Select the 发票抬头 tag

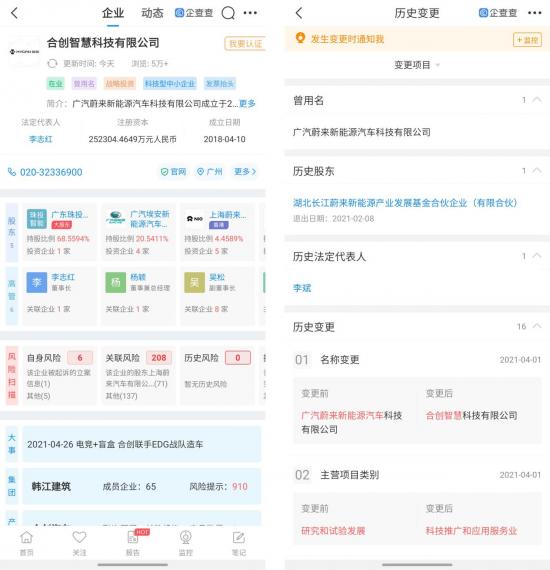point(220,84)
